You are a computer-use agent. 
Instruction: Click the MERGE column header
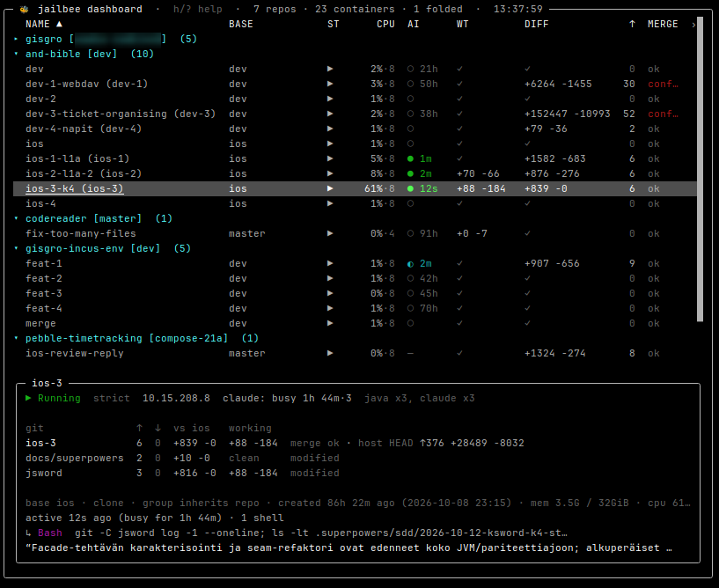point(663,24)
